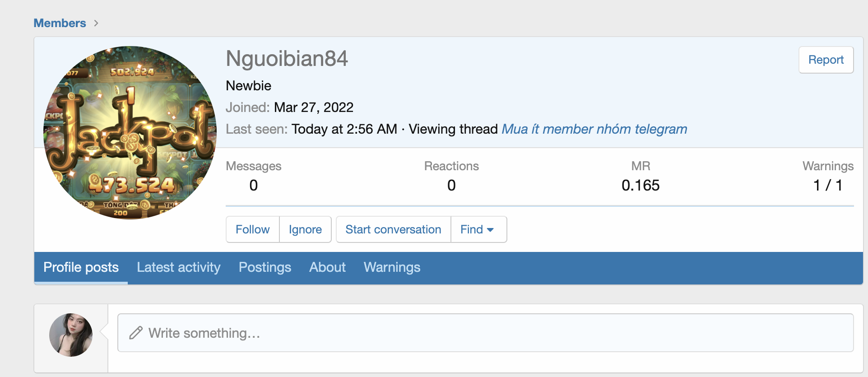Click the pencil icon in the post box

(136, 333)
